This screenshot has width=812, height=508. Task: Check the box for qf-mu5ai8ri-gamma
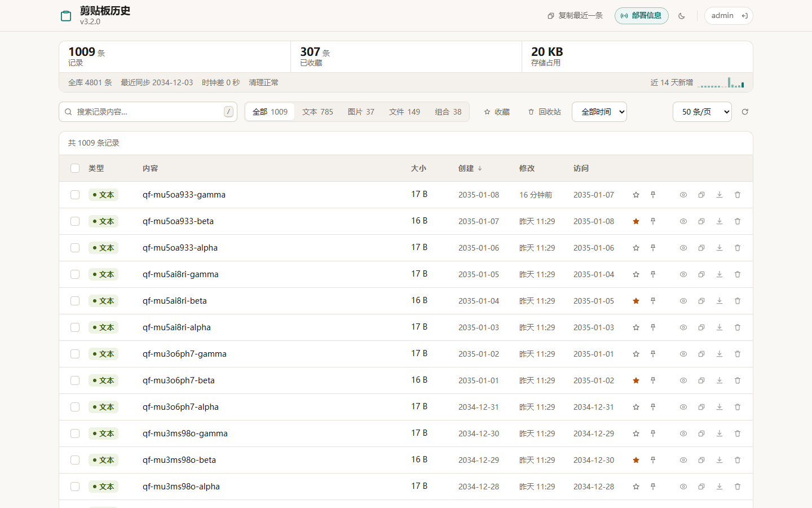[75, 274]
